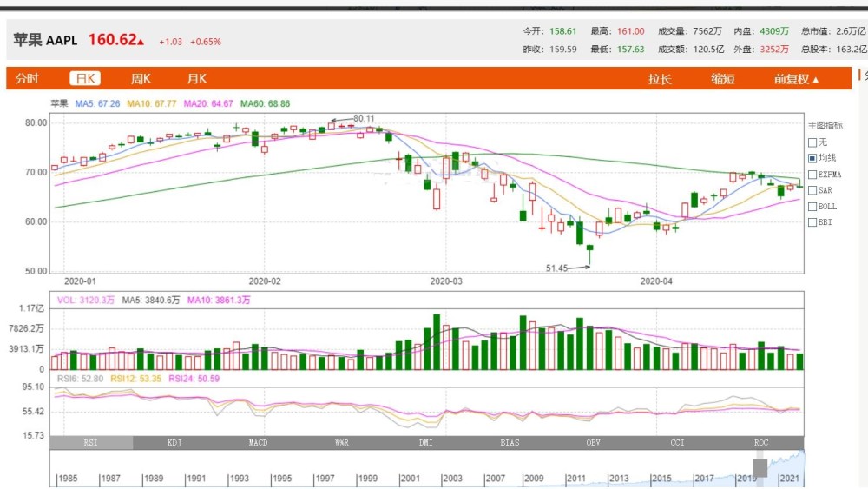Click the VOL: 3120.3万 volume label
The image size is (868, 489).
[x=86, y=301]
